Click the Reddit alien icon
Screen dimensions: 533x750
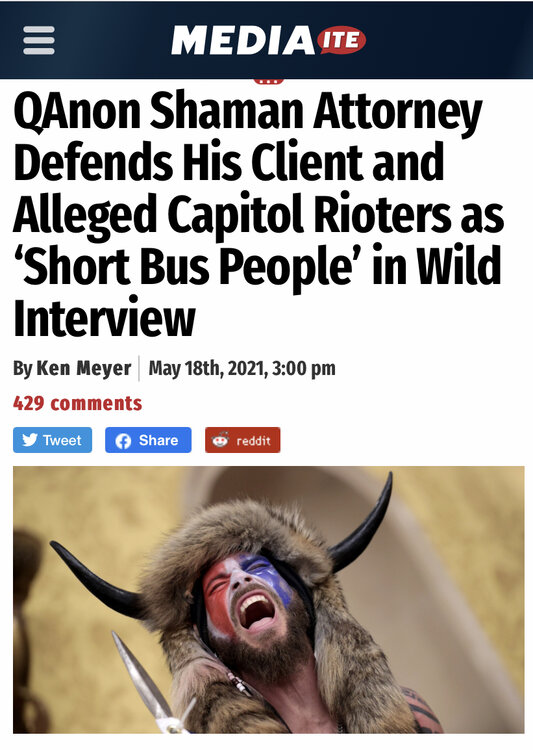click(x=220, y=440)
